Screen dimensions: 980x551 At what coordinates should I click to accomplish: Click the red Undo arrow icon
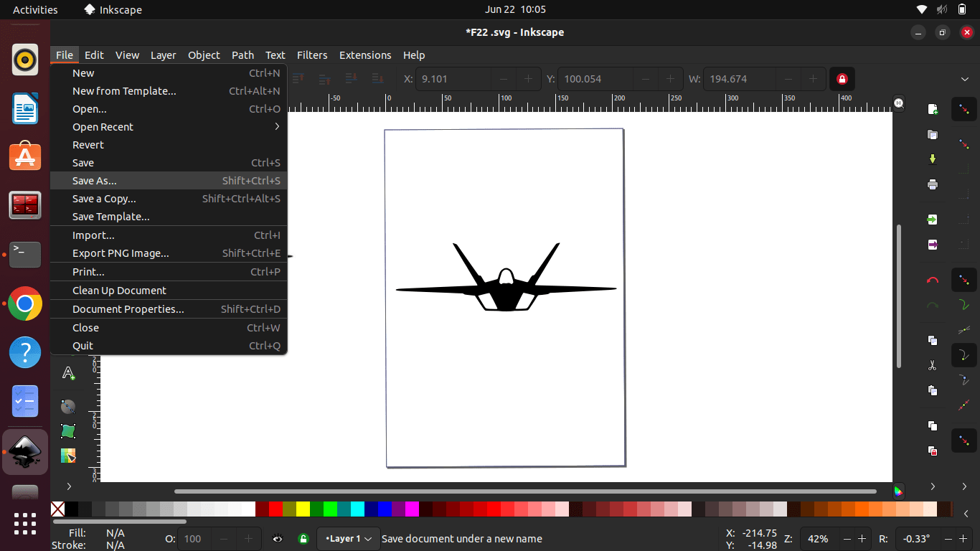932,280
